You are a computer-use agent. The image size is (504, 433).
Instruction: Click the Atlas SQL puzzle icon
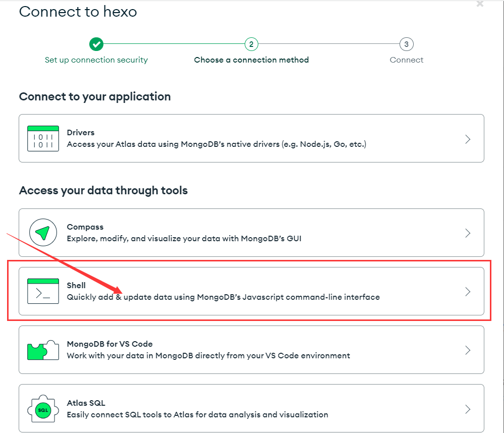click(43, 409)
